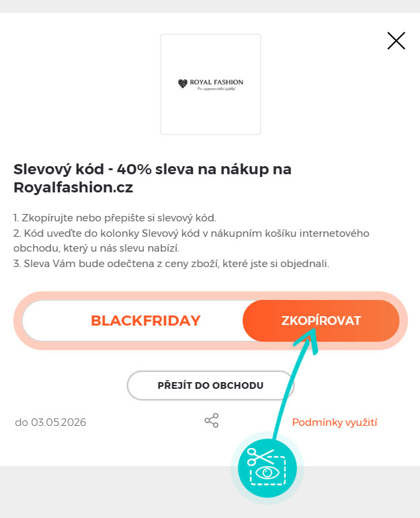The width and height of the screenshot is (420, 518).
Task: Click instruction step 3 about deducted discount
Action: 171,263
